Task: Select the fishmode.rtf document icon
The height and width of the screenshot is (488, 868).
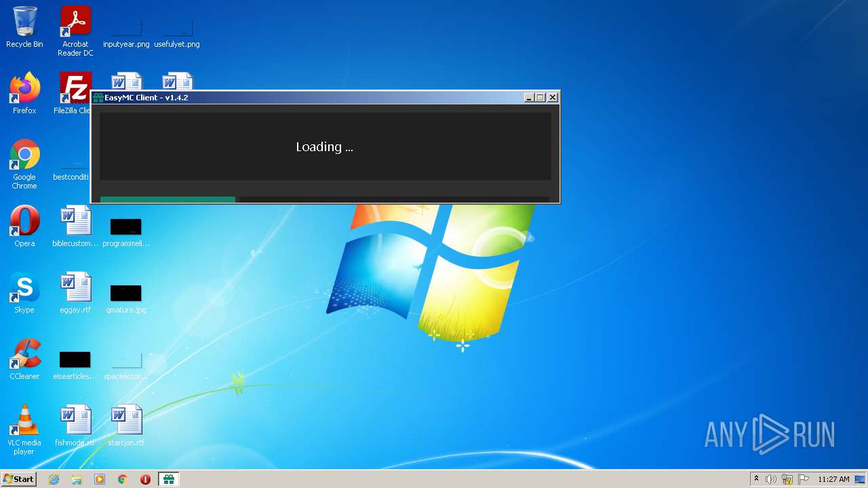Action: coord(75,426)
